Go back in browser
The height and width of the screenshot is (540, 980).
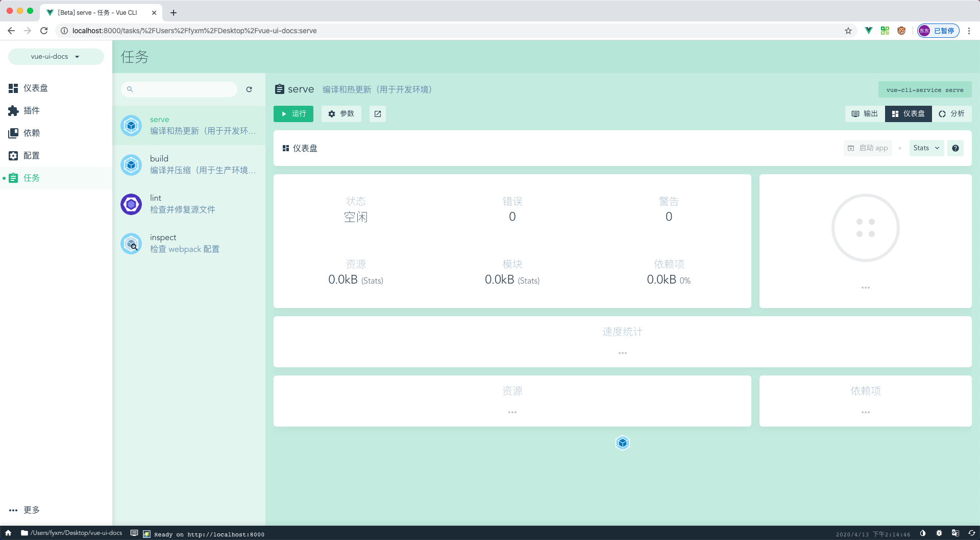(11, 31)
